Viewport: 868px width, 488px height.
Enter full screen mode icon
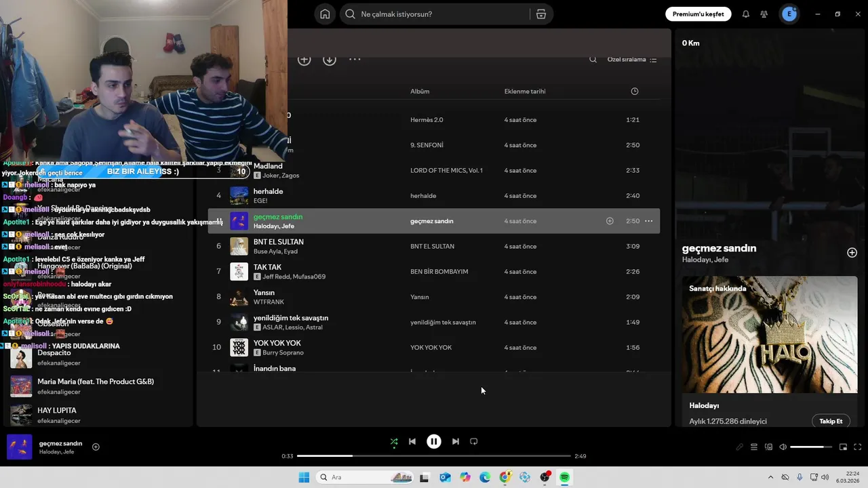point(858,447)
